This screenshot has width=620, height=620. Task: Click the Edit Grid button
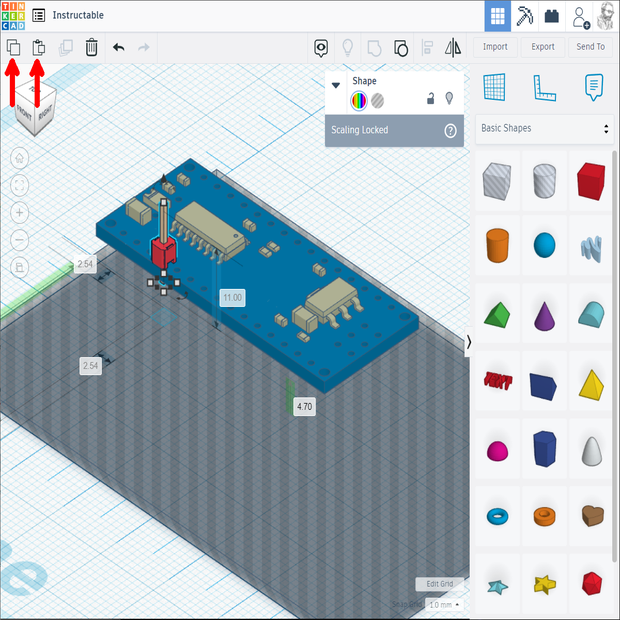[440, 584]
